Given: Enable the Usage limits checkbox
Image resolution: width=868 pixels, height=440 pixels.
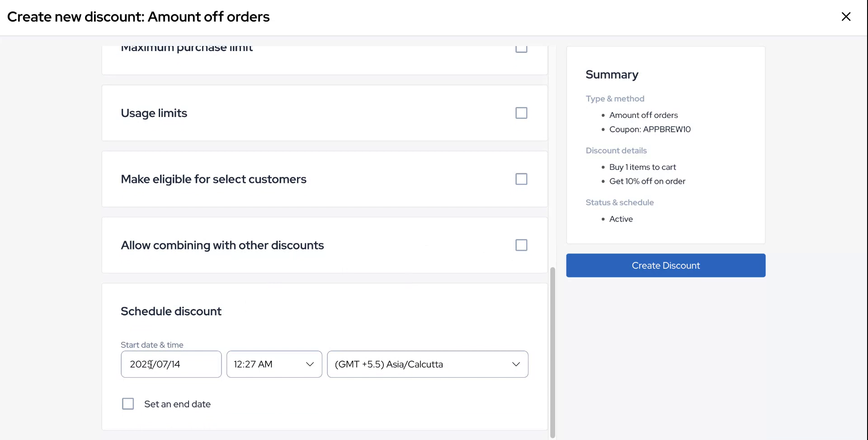Looking at the screenshot, I should 521,112.
